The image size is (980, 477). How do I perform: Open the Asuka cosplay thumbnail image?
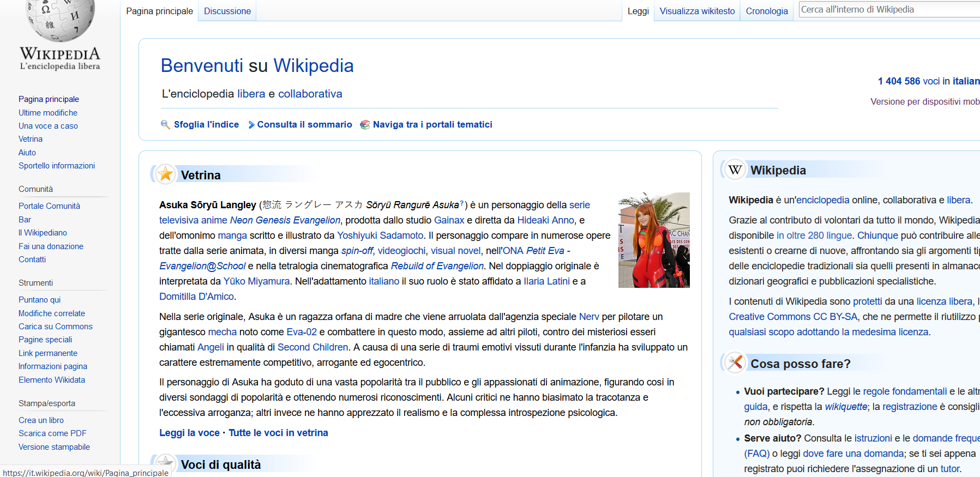(653, 240)
